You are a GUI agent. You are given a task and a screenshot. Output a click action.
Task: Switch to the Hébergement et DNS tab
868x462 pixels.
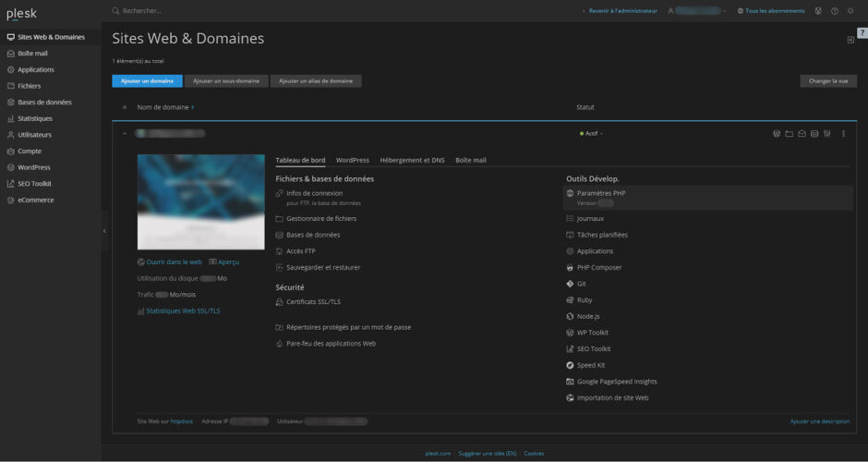pyautogui.click(x=412, y=160)
